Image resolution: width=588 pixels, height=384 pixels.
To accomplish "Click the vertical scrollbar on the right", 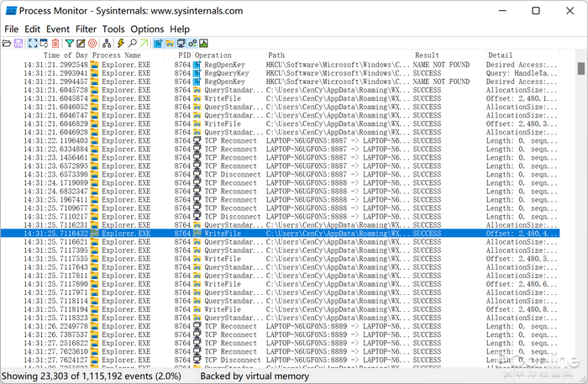I will point(581,210).
